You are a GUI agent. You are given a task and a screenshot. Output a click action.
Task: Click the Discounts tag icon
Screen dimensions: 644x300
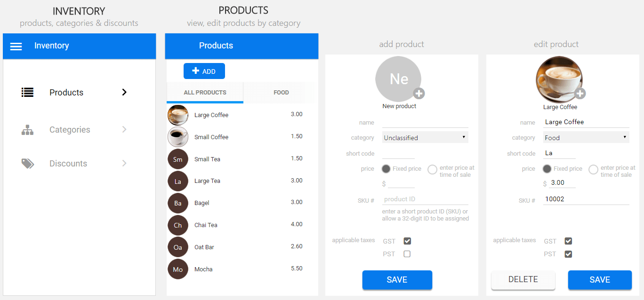click(27, 164)
